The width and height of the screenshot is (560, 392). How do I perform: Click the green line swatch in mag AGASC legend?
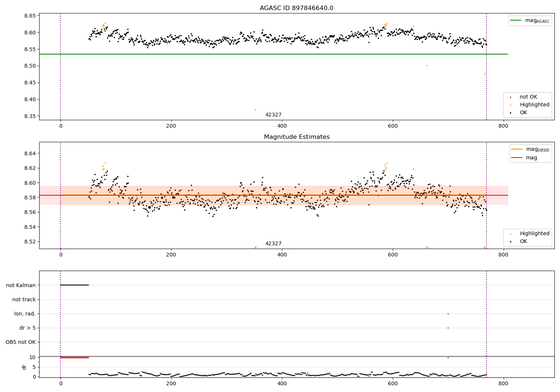coord(516,21)
